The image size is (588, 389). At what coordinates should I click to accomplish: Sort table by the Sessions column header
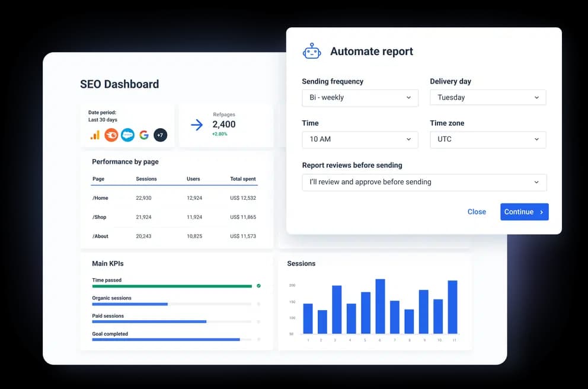tap(146, 178)
